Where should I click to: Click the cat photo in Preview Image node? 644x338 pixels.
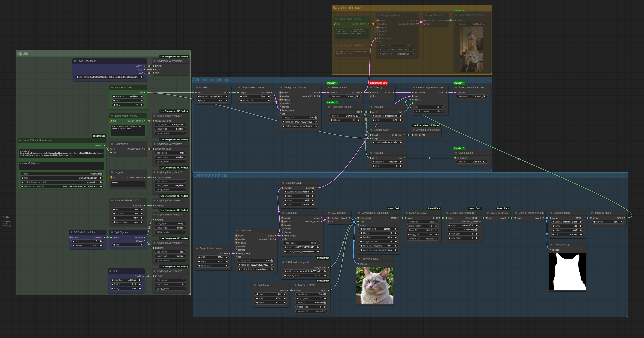(x=375, y=285)
